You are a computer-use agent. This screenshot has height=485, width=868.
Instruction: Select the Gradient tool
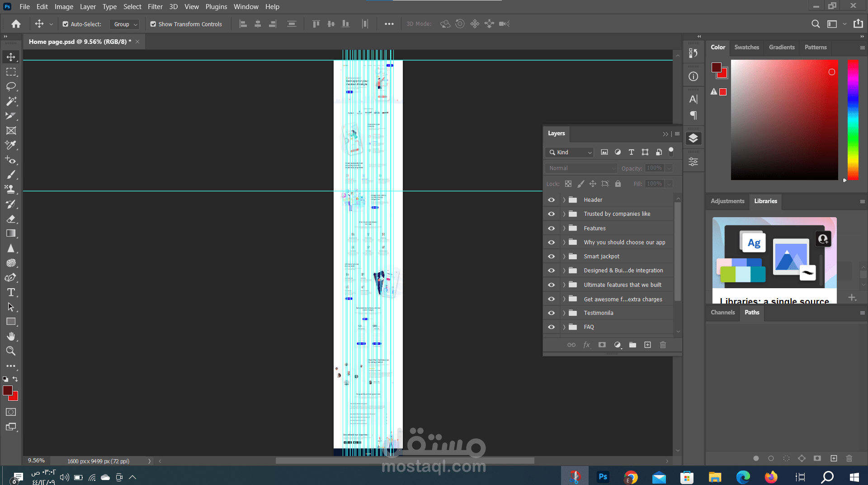pos(11,233)
